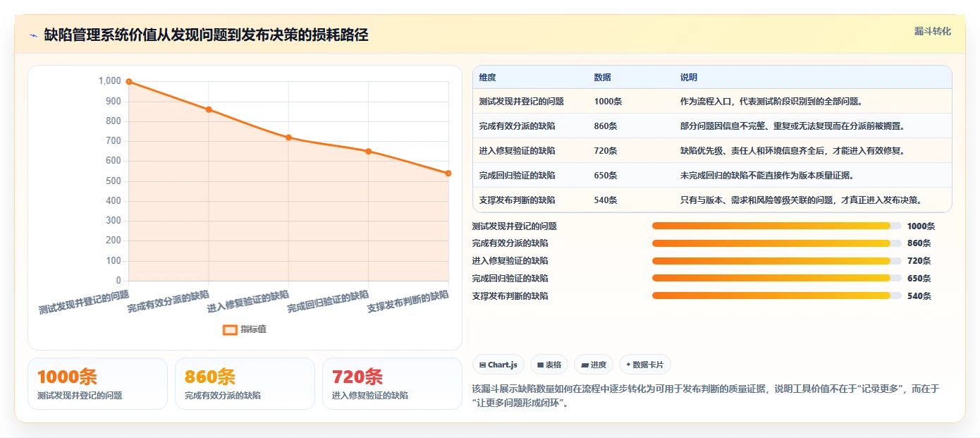The height and width of the screenshot is (438, 980).
Task: Click the progress bar for 进入修复验证的缺陷
Action: pos(777,261)
